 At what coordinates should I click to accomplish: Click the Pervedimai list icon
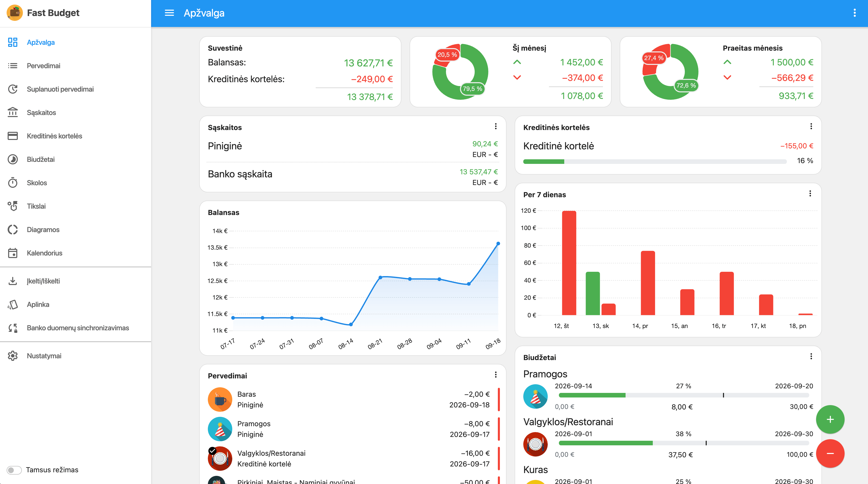click(x=13, y=66)
